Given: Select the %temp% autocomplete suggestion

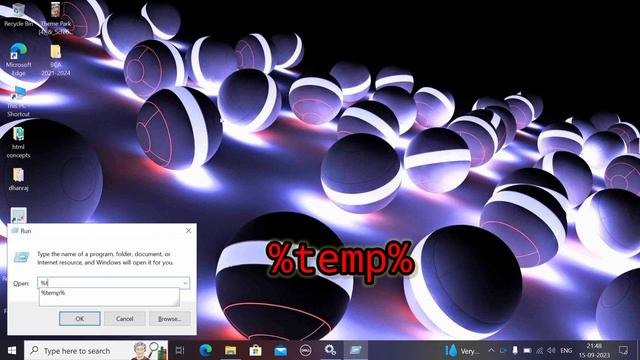Looking at the screenshot, I should click(109, 293).
